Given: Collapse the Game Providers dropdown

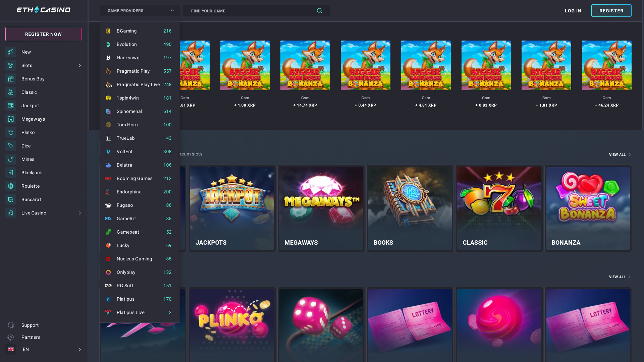Looking at the screenshot, I should pyautogui.click(x=172, y=10).
